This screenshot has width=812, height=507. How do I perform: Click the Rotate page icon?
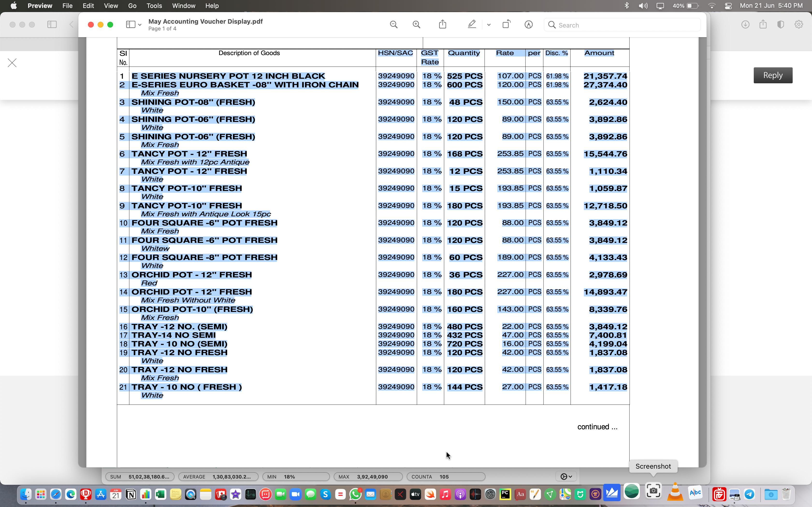(x=506, y=24)
